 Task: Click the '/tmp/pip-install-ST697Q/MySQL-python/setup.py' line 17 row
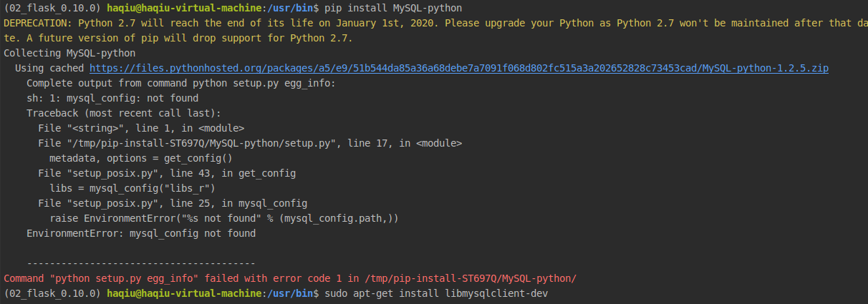click(x=250, y=143)
